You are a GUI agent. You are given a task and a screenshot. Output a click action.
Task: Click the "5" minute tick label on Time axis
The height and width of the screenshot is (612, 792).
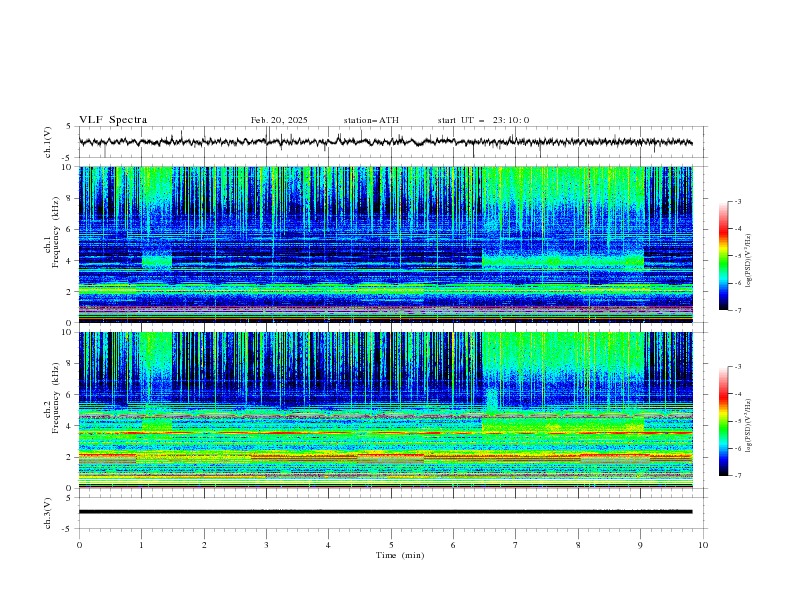(391, 545)
